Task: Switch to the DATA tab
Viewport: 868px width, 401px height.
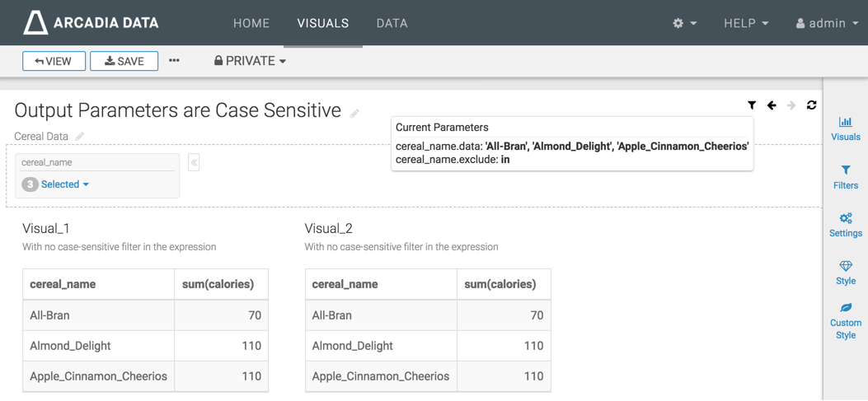Action: (x=392, y=23)
